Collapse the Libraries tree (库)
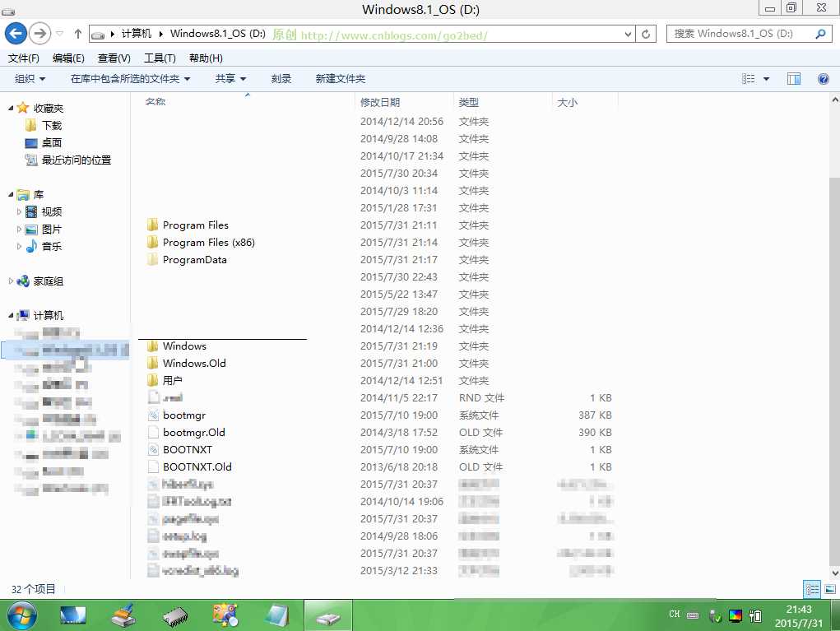The image size is (840, 631). point(11,194)
